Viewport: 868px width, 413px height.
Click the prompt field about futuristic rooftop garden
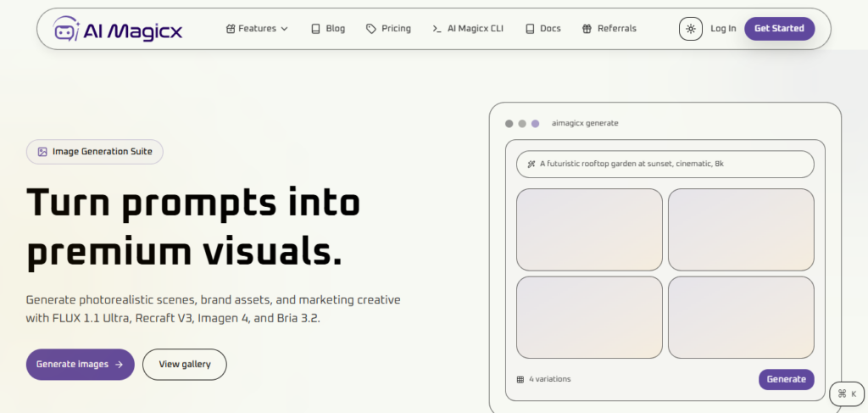pyautogui.click(x=665, y=164)
